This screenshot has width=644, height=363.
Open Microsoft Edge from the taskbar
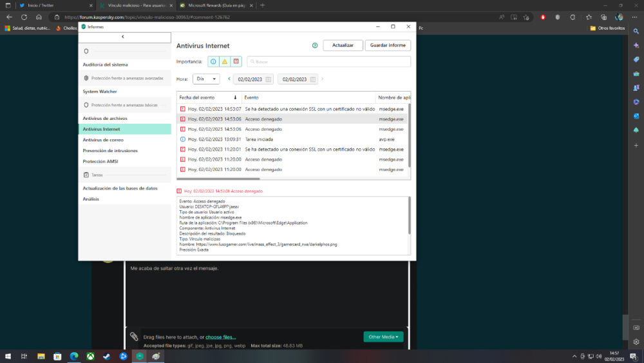[74, 357]
